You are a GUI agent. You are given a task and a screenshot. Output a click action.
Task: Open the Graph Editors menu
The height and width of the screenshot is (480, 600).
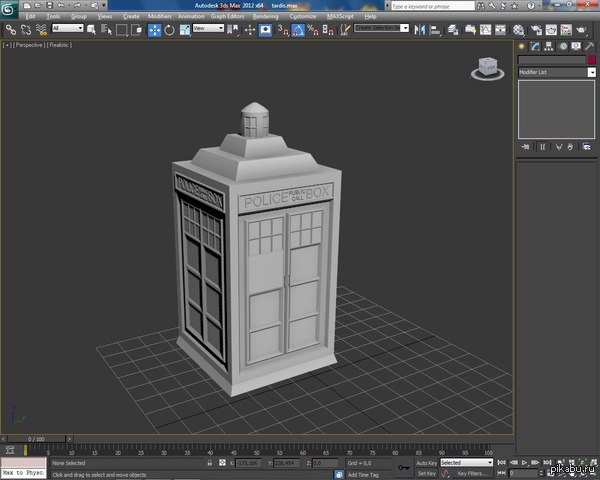coord(227,16)
